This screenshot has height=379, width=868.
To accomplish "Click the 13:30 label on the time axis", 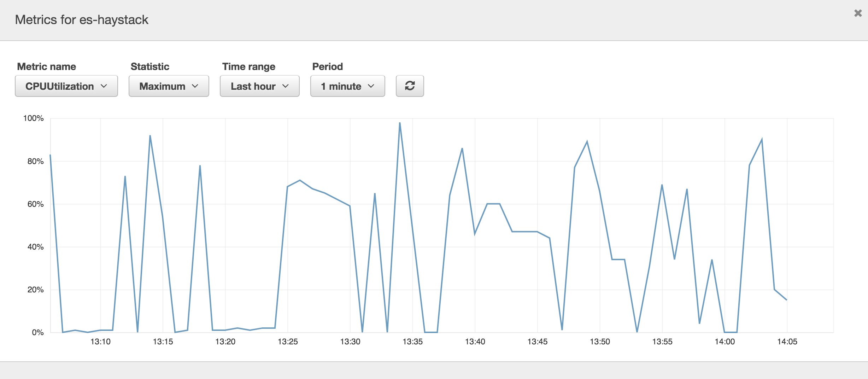I will (351, 342).
